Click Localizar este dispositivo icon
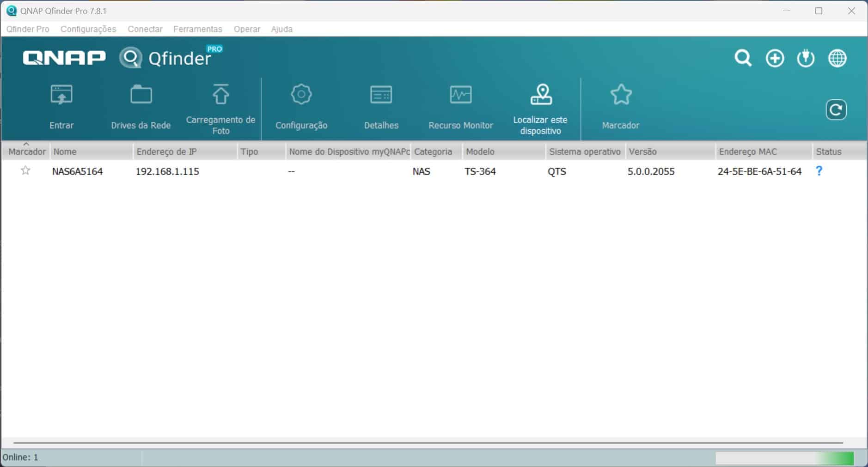The height and width of the screenshot is (467, 868). coord(540,96)
